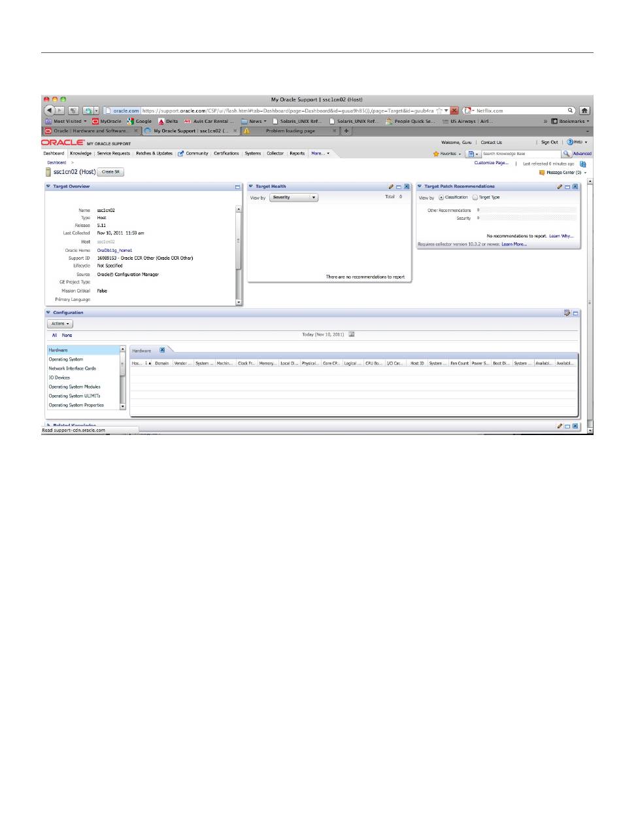Image resolution: width=621 pixels, height=840 pixels.
Task: Open the Actions dropdown in Configuration
Action: (60, 323)
